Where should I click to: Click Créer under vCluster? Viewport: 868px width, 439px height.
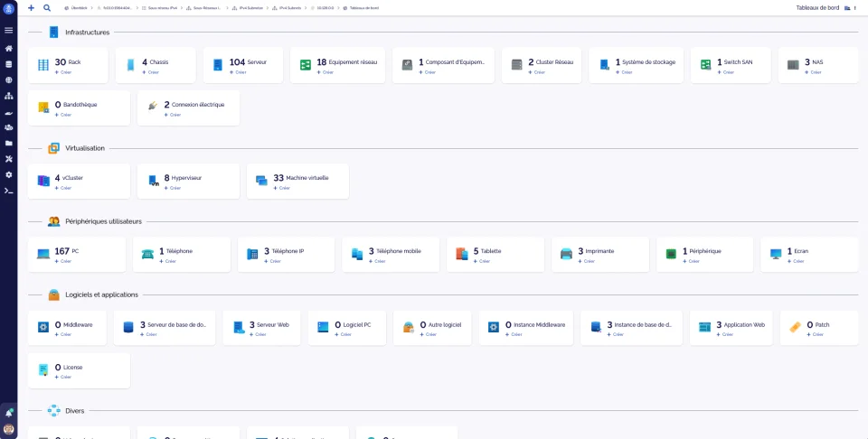click(x=63, y=188)
